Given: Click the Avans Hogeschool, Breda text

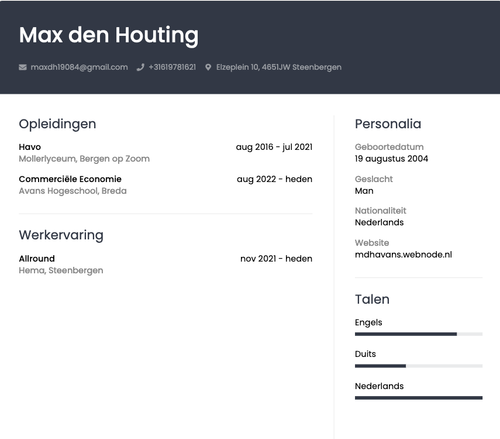Looking at the screenshot, I should [x=73, y=191].
